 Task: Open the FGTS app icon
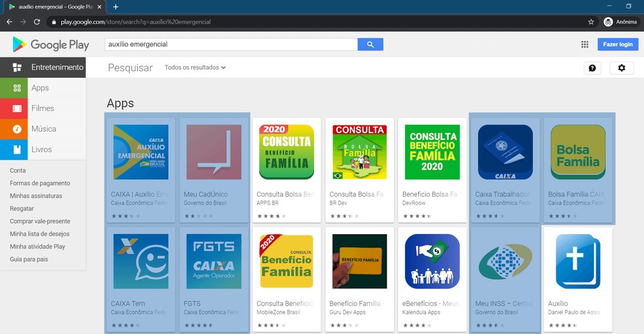[x=213, y=261]
